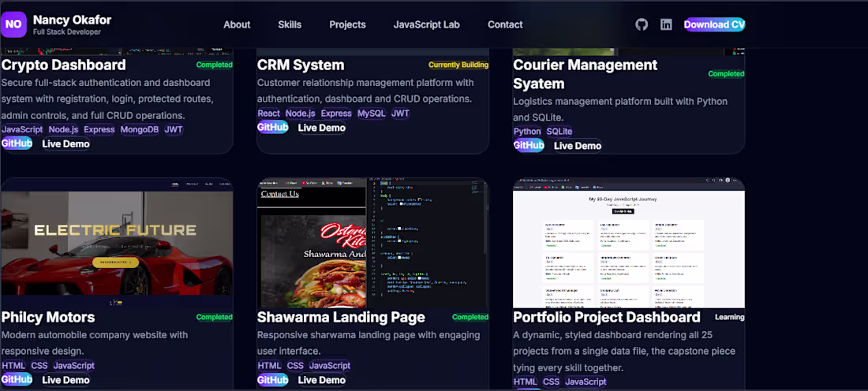Open JavaScript Lab from navigation
Image resolution: width=868 pixels, height=391 pixels.
point(426,24)
